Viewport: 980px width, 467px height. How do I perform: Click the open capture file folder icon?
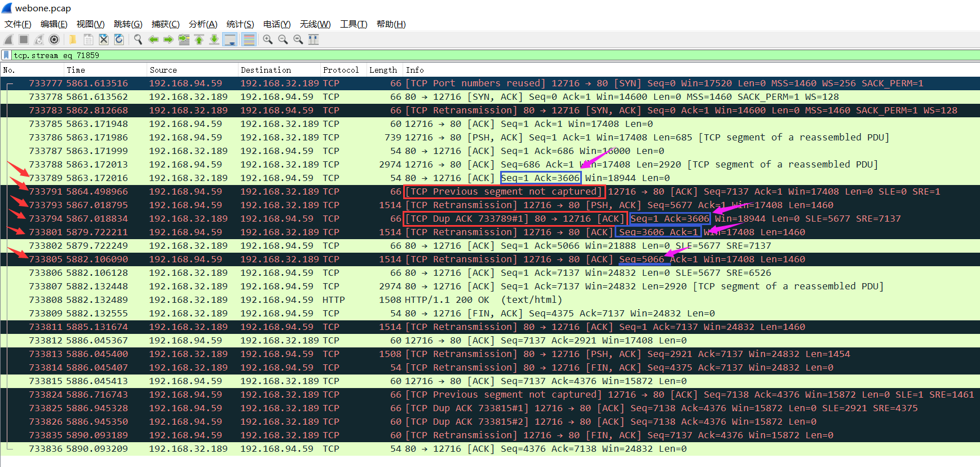point(73,39)
